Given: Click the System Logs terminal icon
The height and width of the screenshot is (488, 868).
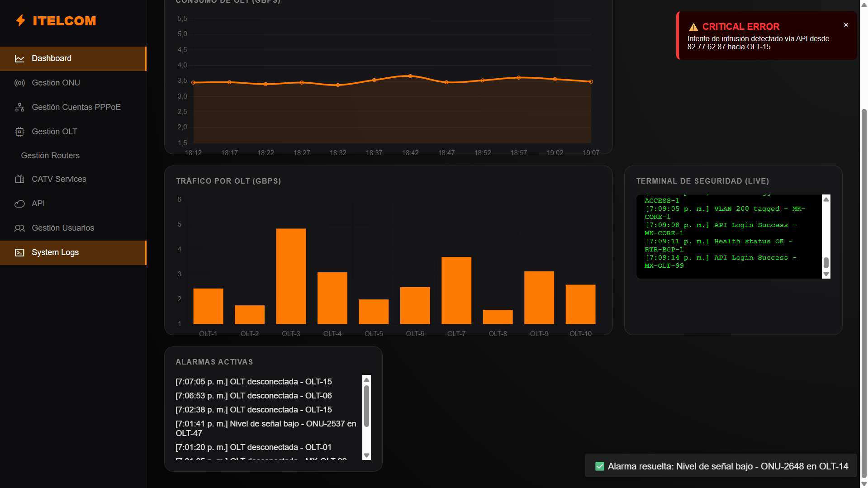Looking at the screenshot, I should coord(19,253).
